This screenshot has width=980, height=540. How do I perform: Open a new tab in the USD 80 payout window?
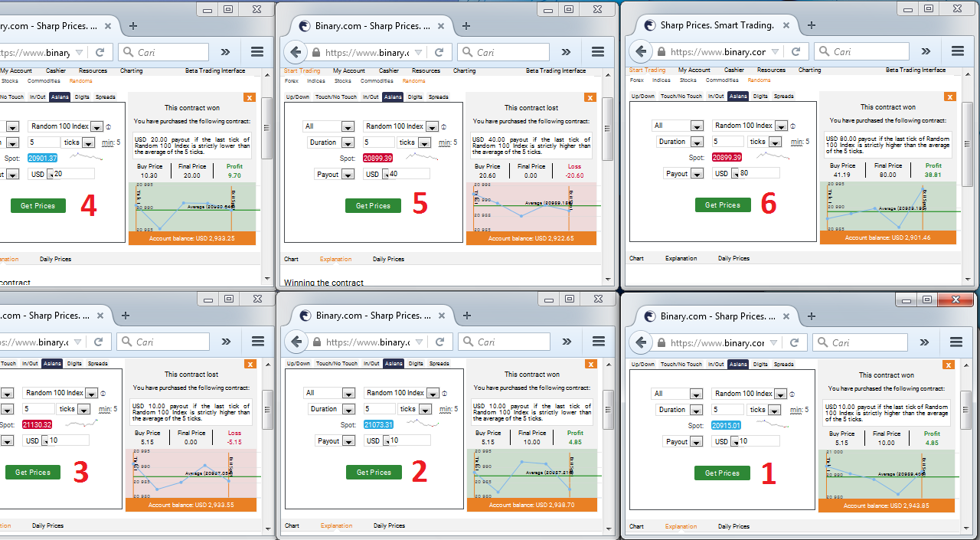[812, 25]
